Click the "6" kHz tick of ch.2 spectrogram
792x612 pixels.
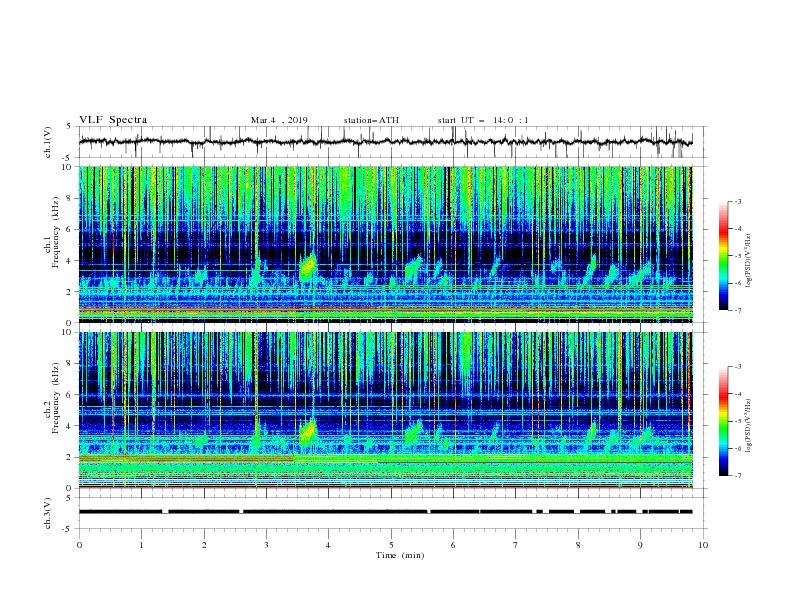click(x=69, y=395)
